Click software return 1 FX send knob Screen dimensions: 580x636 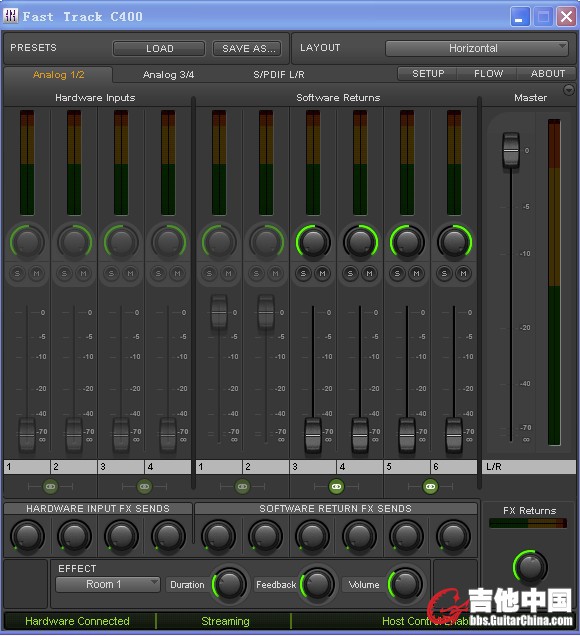tap(219, 536)
